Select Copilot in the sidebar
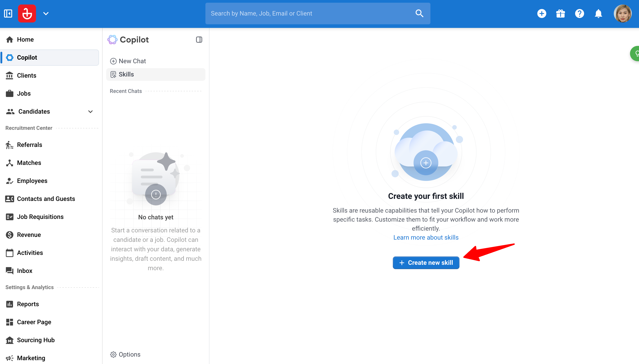639x364 pixels. [50, 58]
